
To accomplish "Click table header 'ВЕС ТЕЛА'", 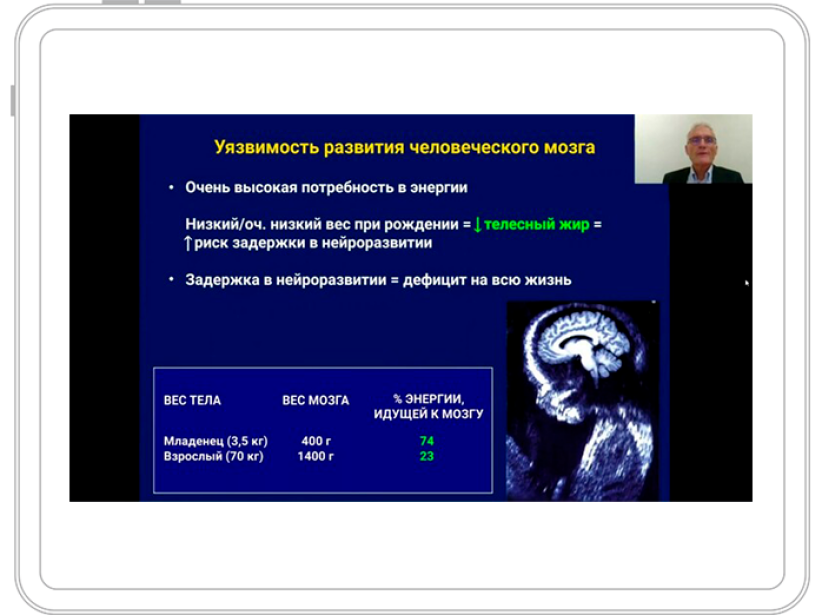I will click(x=192, y=401).
